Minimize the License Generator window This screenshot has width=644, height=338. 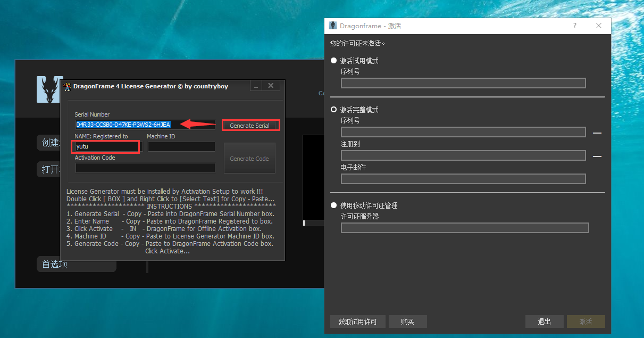(256, 86)
